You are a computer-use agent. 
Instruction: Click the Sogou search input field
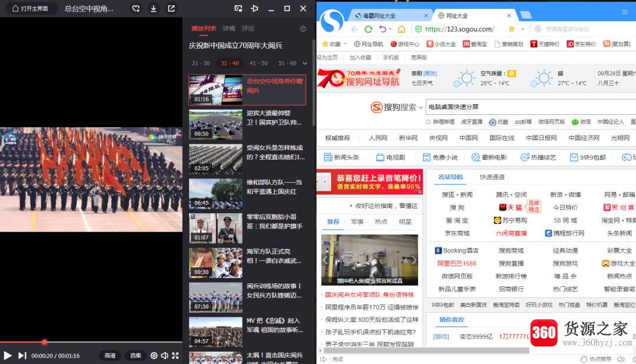[x=531, y=107]
